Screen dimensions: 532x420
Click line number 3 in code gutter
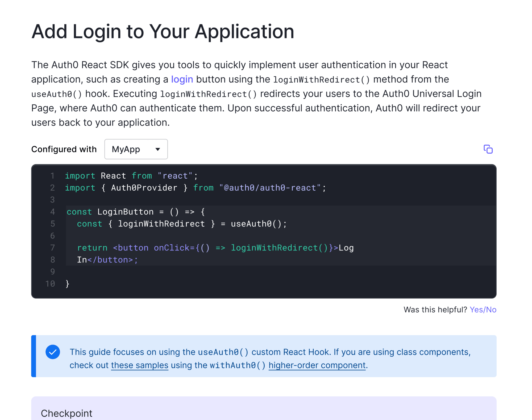pyautogui.click(x=52, y=200)
